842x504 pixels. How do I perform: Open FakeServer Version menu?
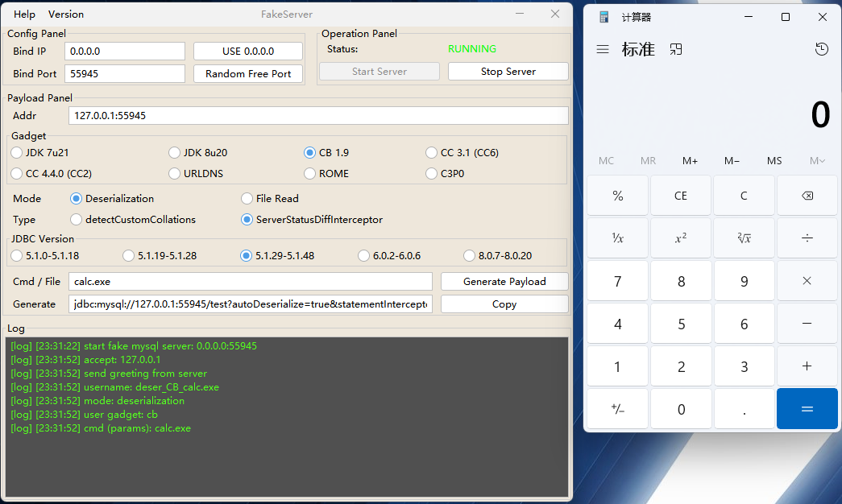[66, 14]
